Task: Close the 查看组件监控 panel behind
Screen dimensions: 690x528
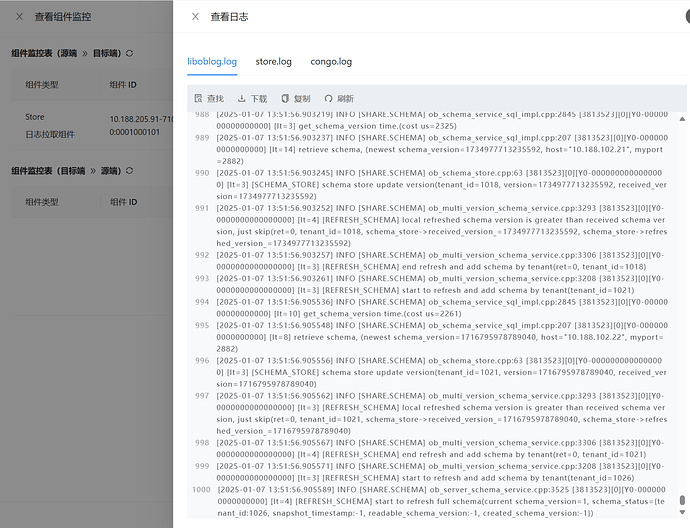Action: (x=19, y=17)
